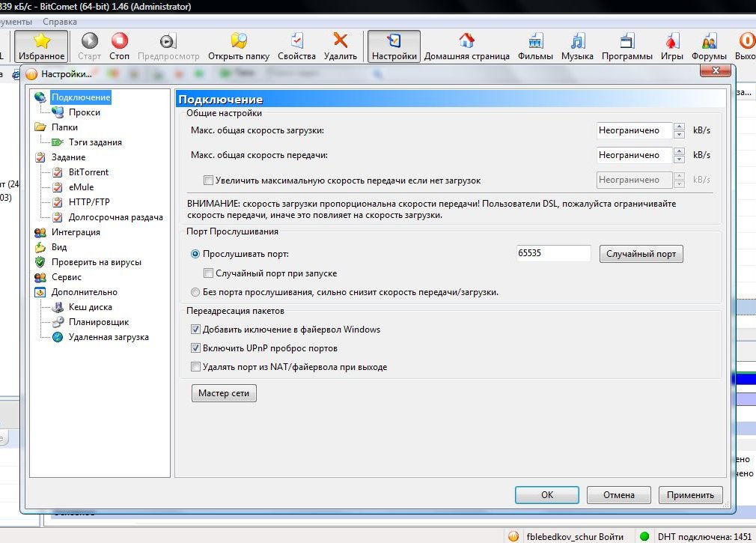Screen dimensions: 756x543
Task: Decrease max download speed with down arrow
Action: 680,135
